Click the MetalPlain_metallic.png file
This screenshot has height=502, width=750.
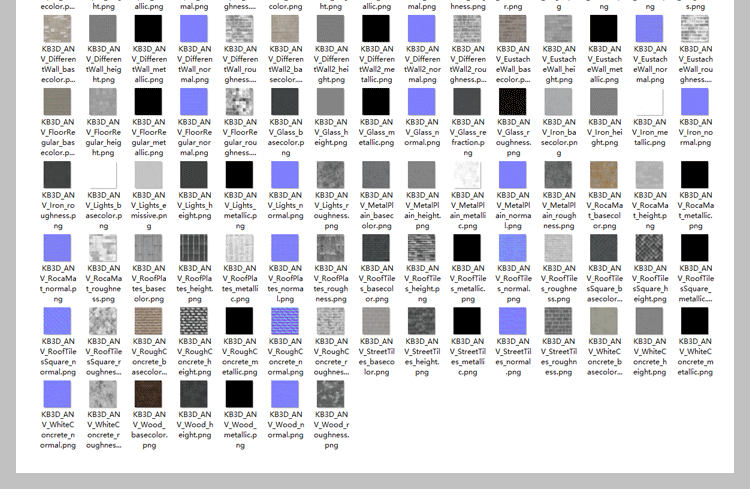pos(467,175)
